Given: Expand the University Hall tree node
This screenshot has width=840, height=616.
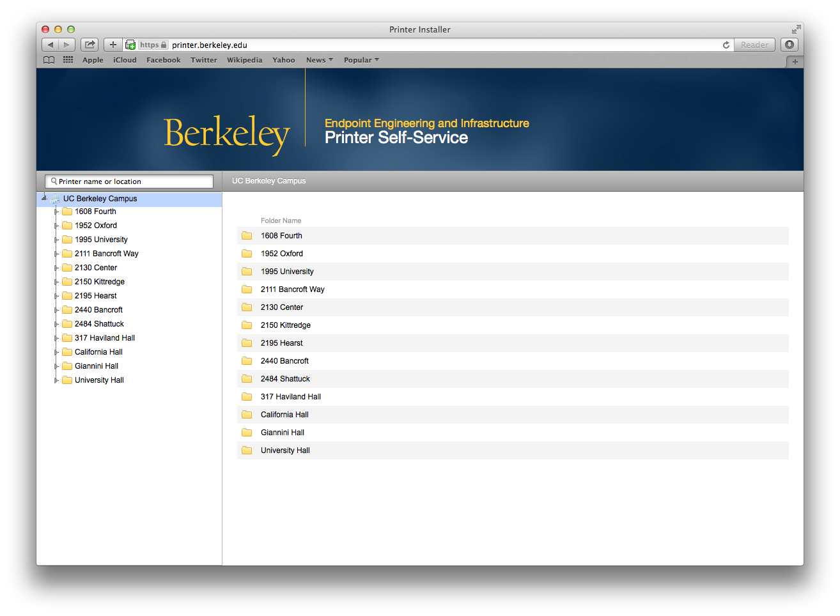Looking at the screenshot, I should pyautogui.click(x=56, y=380).
